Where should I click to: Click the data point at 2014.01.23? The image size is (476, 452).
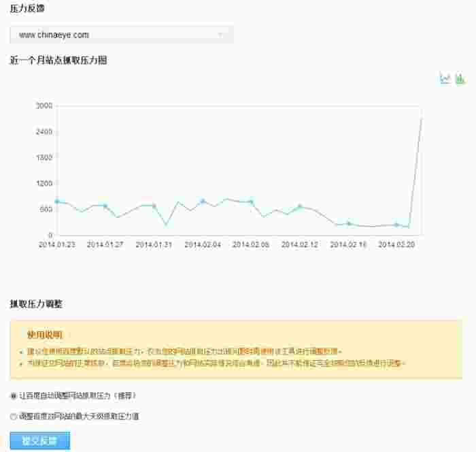(57, 201)
